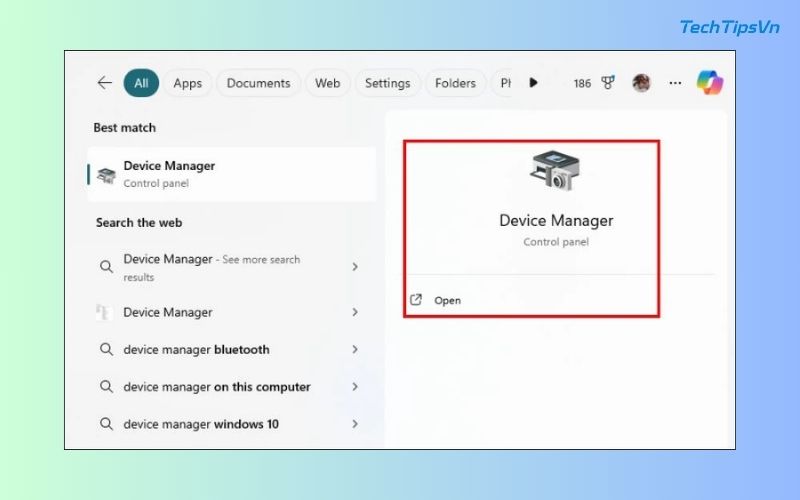
Task: Show more filters with the play arrow
Action: click(x=533, y=83)
